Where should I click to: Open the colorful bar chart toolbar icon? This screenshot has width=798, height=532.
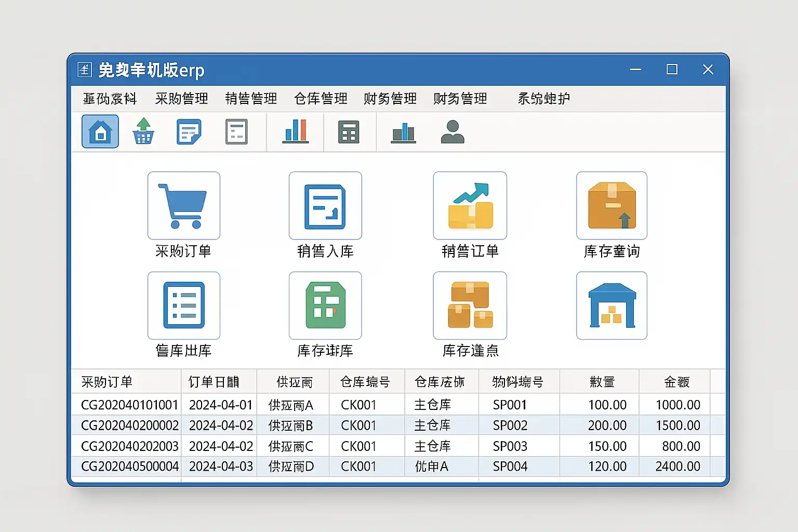point(296,131)
